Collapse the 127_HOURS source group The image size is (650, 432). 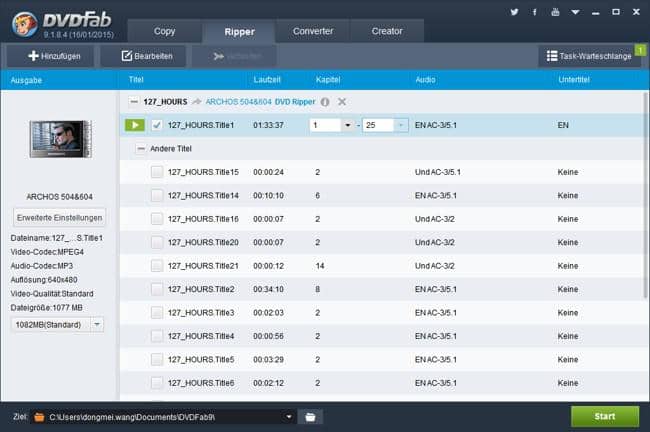click(x=133, y=102)
